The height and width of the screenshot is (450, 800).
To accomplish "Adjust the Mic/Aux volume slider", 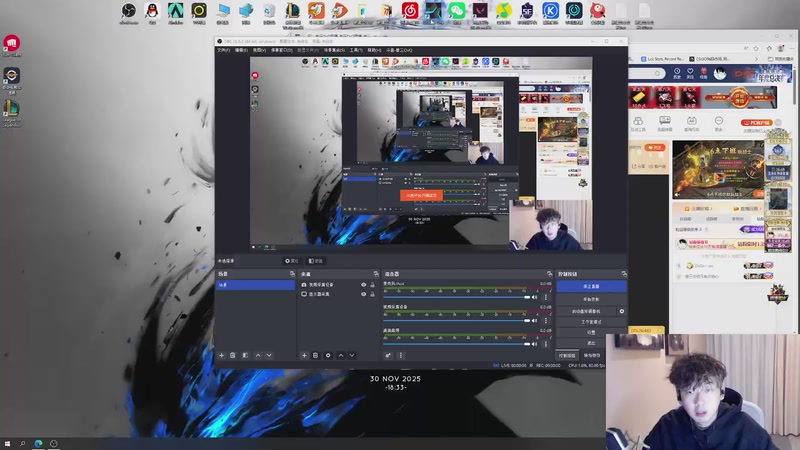I will click(x=457, y=297).
